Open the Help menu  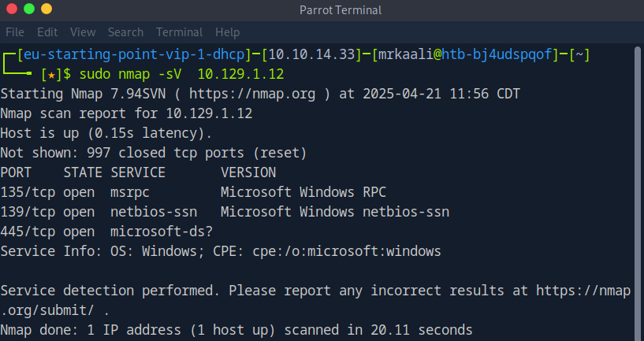(227, 32)
